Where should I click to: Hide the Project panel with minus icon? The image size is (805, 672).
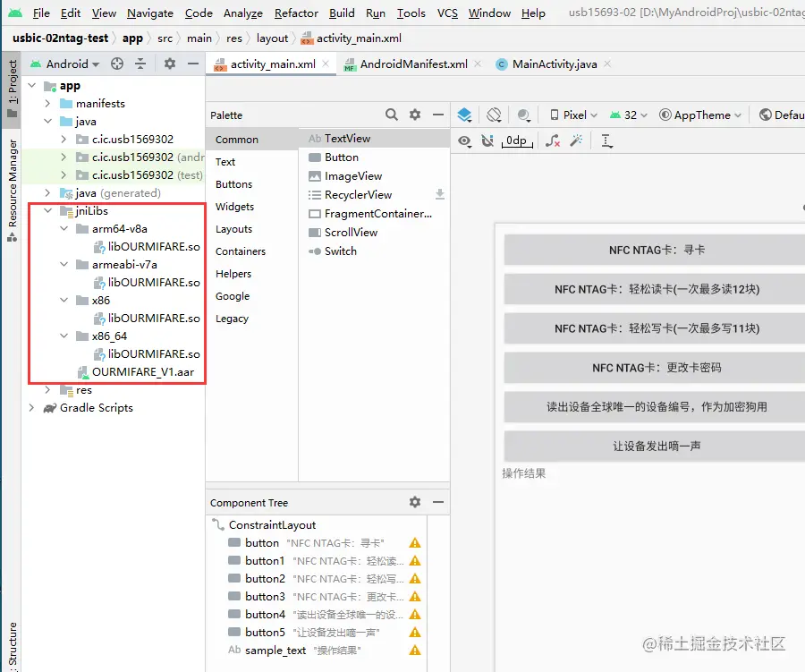[193, 64]
